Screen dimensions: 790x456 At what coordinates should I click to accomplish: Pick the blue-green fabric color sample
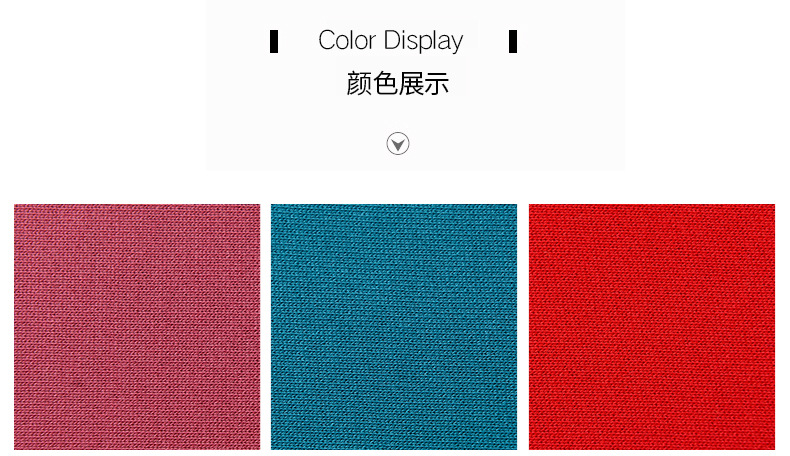click(394, 327)
